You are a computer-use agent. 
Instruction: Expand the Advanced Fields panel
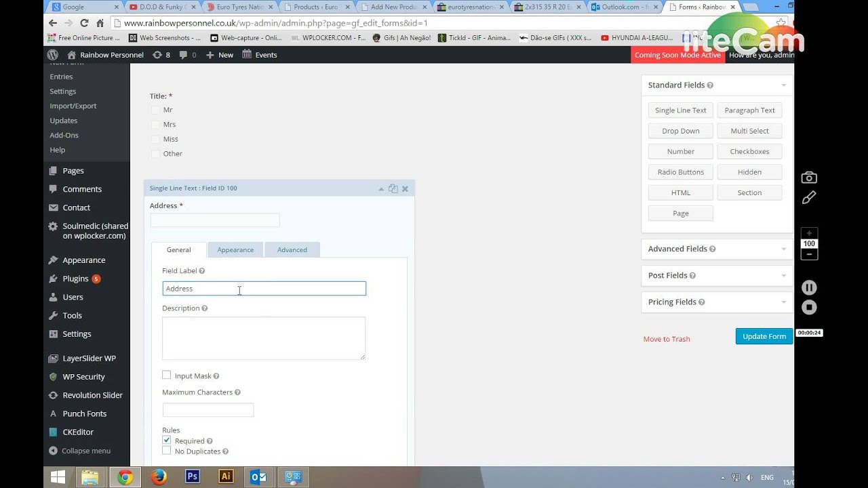783,249
